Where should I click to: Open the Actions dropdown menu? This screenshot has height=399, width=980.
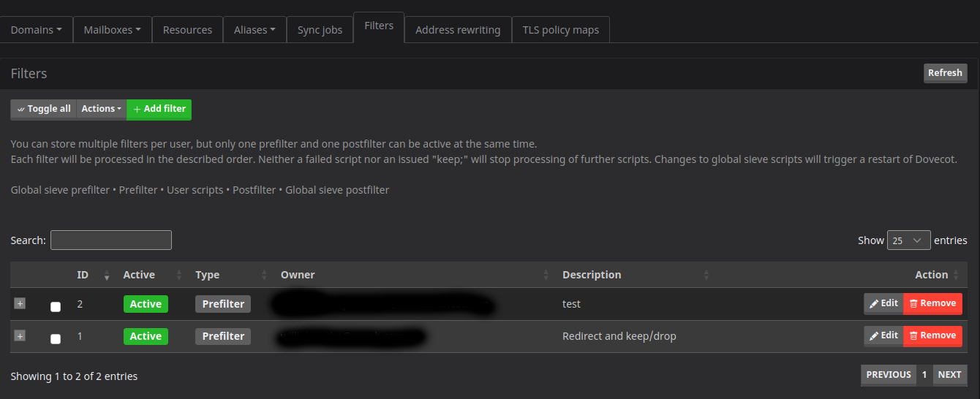click(101, 109)
